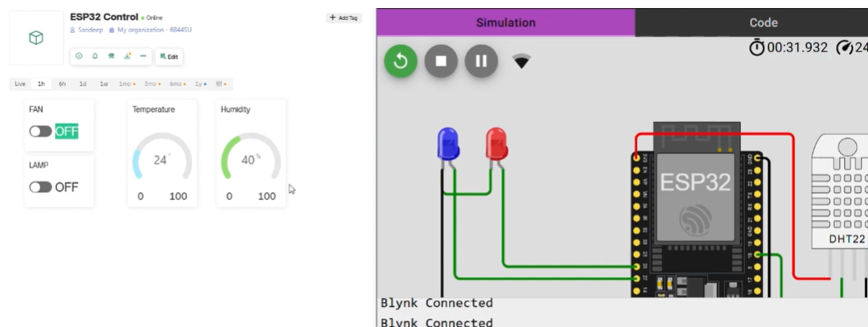Click the Edit dashboard button

[x=169, y=56]
